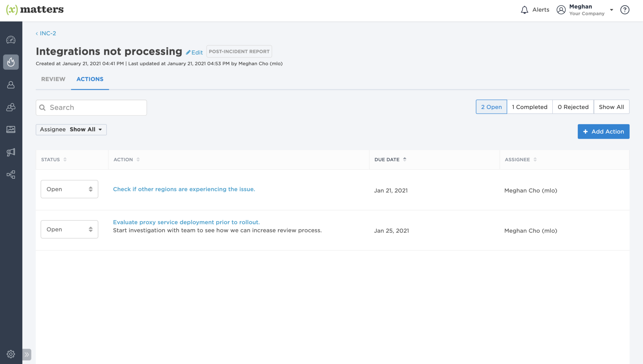Open the Assignee Show All dropdown

tap(71, 130)
